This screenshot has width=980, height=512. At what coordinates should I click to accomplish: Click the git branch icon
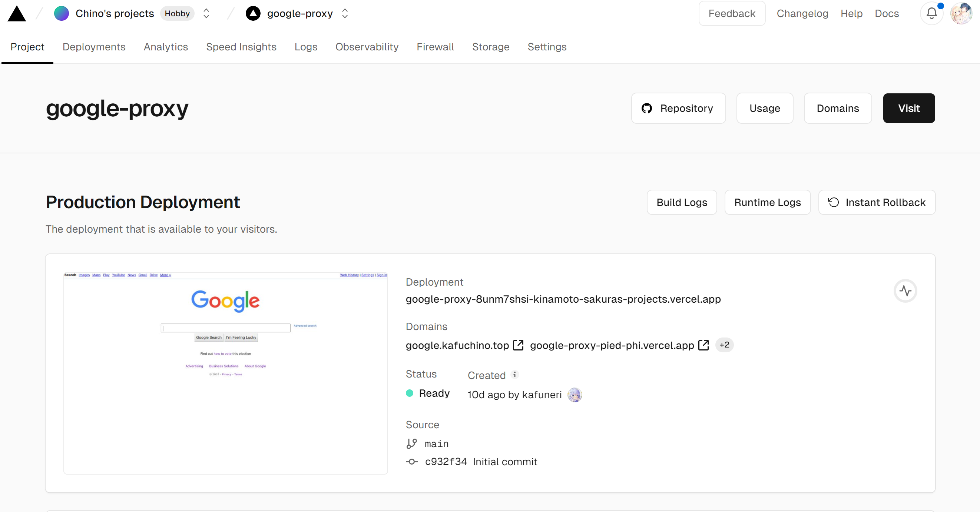(412, 443)
